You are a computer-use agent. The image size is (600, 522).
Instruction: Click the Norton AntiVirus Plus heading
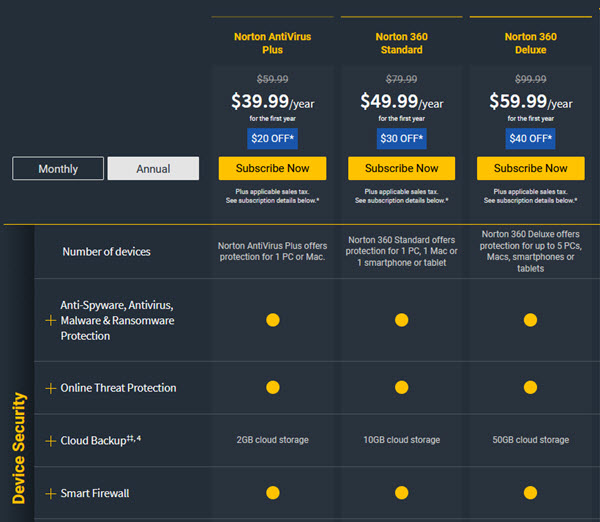coord(272,43)
